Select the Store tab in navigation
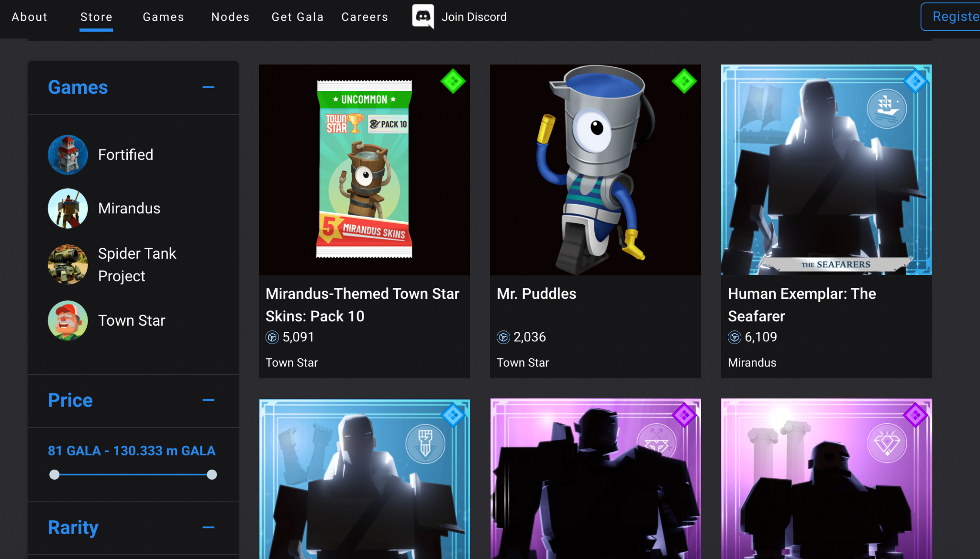 tap(96, 17)
